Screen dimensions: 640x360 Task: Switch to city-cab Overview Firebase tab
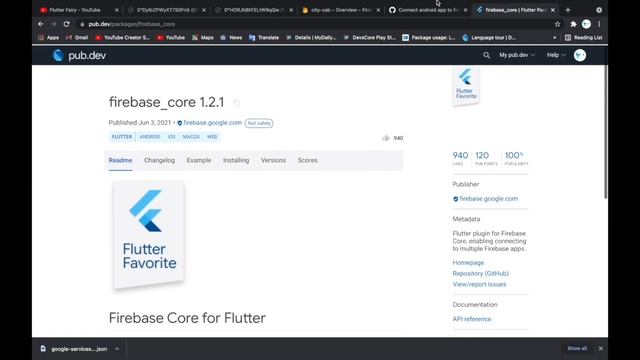click(340, 10)
